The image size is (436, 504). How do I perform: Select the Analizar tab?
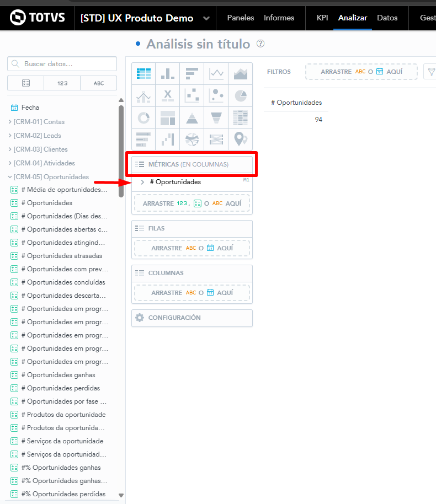pyautogui.click(x=352, y=18)
